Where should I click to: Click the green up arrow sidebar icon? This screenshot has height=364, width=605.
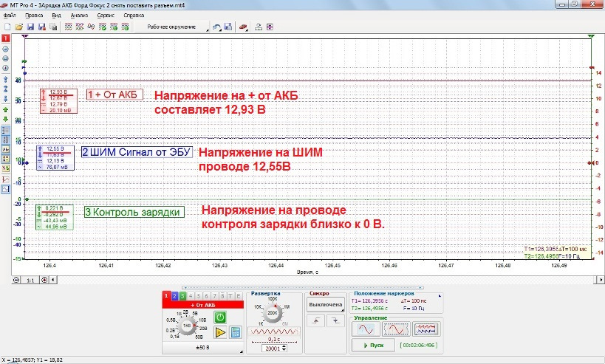(5, 110)
